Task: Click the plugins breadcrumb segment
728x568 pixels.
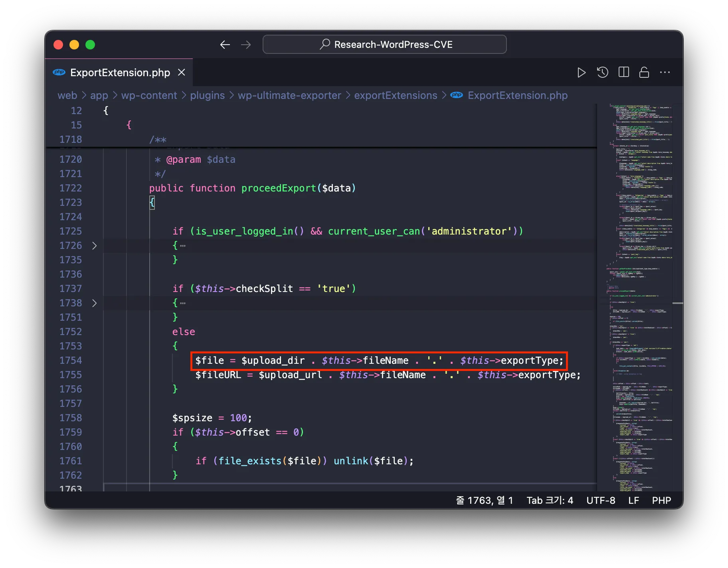Action: pos(207,96)
